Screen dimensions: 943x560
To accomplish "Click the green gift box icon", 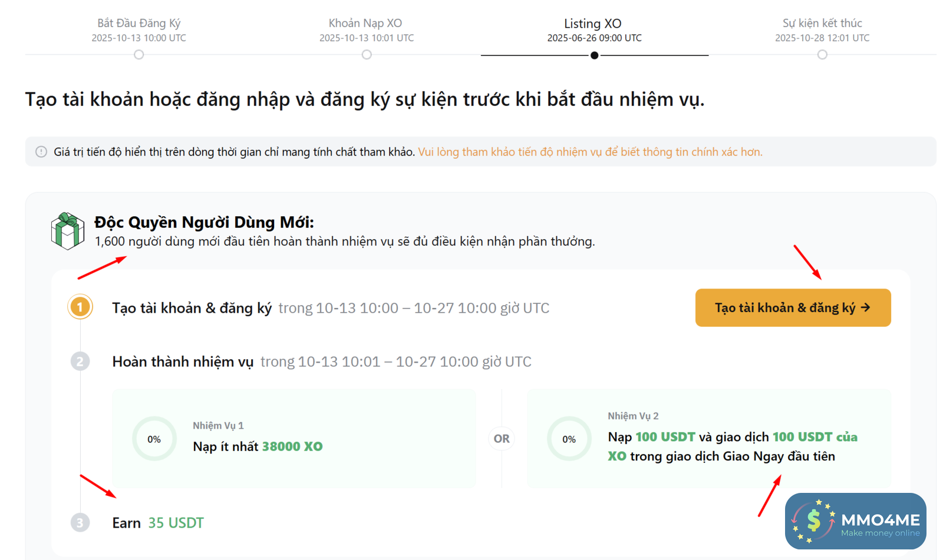I will click(67, 231).
